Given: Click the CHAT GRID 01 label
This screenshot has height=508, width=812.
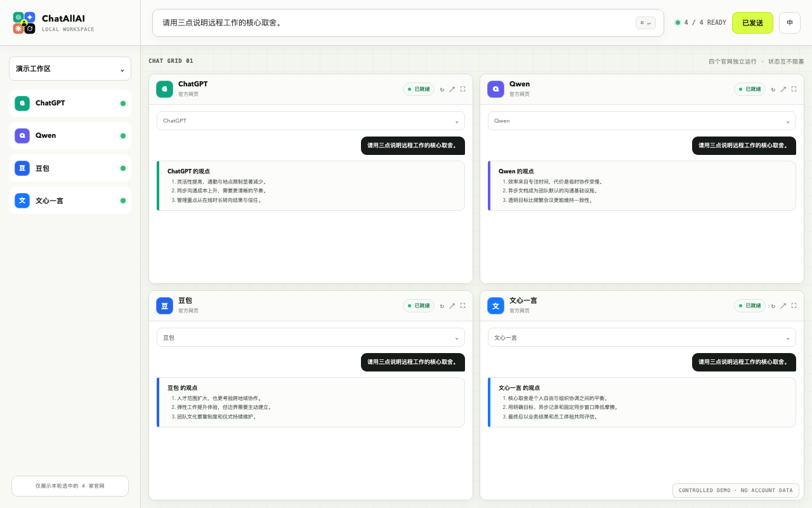Looking at the screenshot, I should (x=171, y=61).
